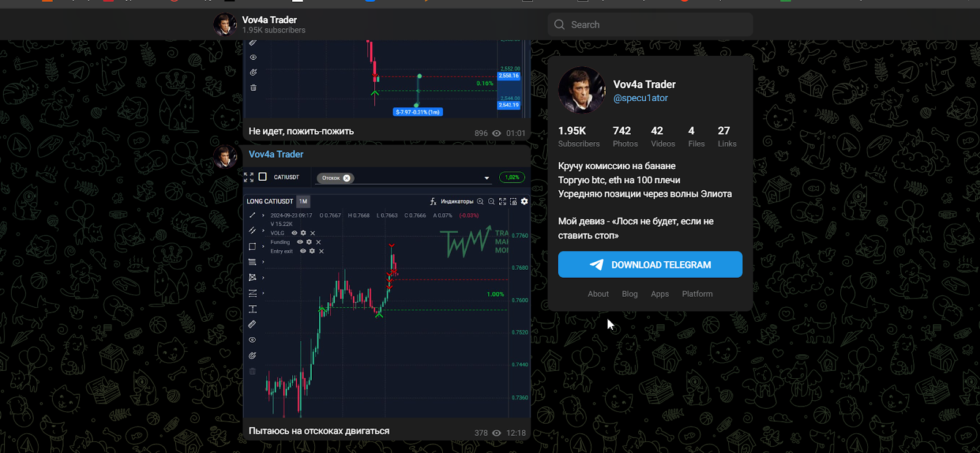Open the 742 Photos tab
980x453 pixels.
click(x=625, y=137)
